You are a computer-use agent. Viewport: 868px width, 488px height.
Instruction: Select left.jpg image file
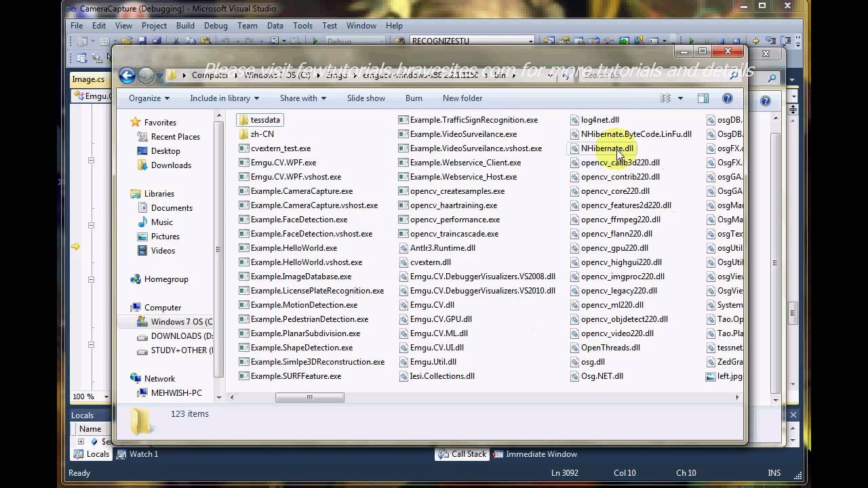(x=724, y=376)
